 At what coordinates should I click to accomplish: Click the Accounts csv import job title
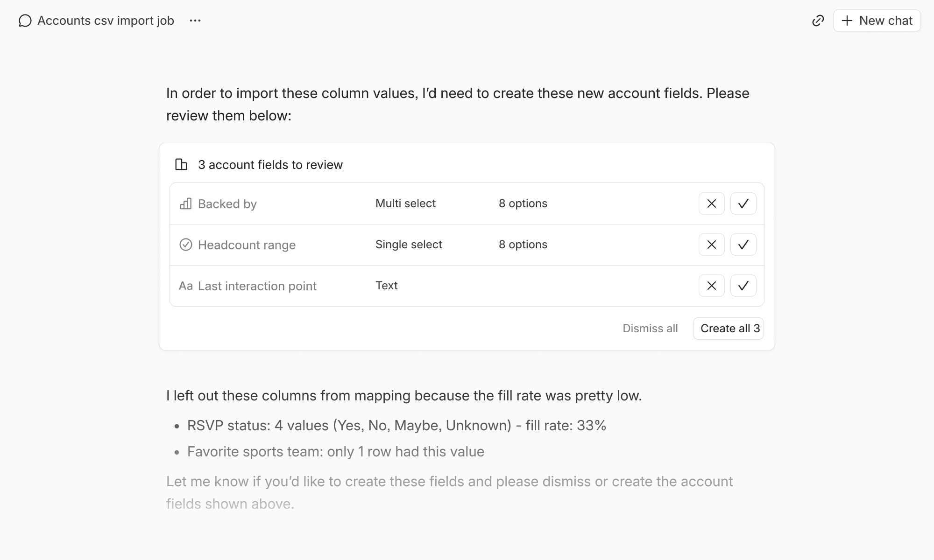pyautogui.click(x=106, y=21)
